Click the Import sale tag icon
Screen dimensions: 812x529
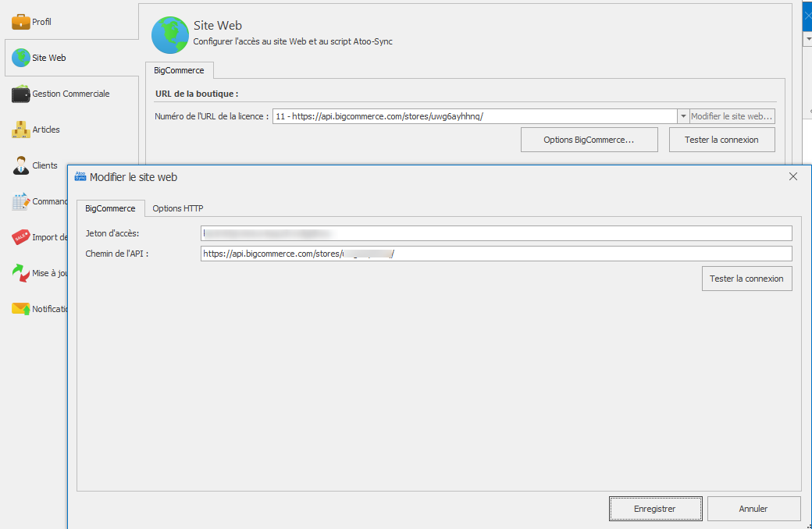[x=21, y=237]
